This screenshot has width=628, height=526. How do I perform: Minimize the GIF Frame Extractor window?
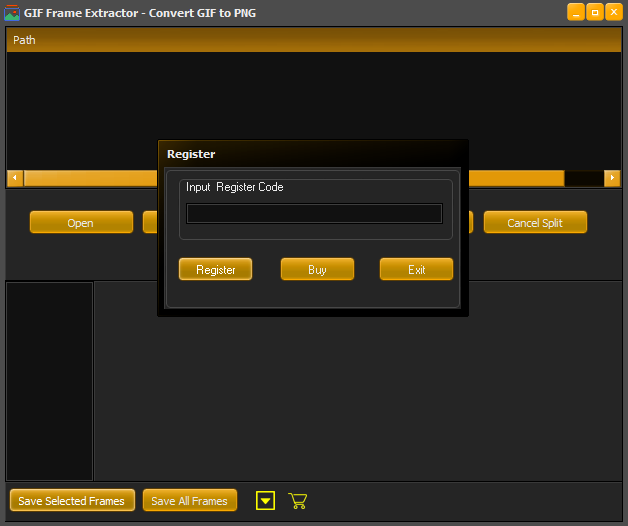[x=576, y=12]
